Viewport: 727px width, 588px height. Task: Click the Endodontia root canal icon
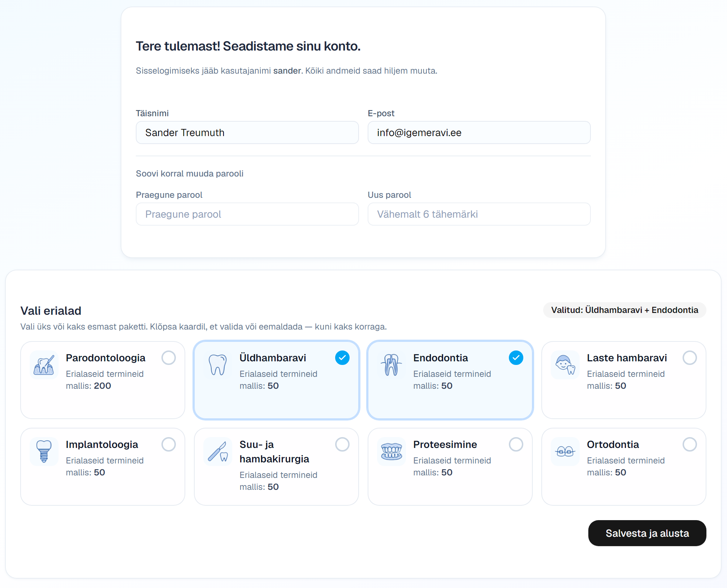pyautogui.click(x=391, y=365)
